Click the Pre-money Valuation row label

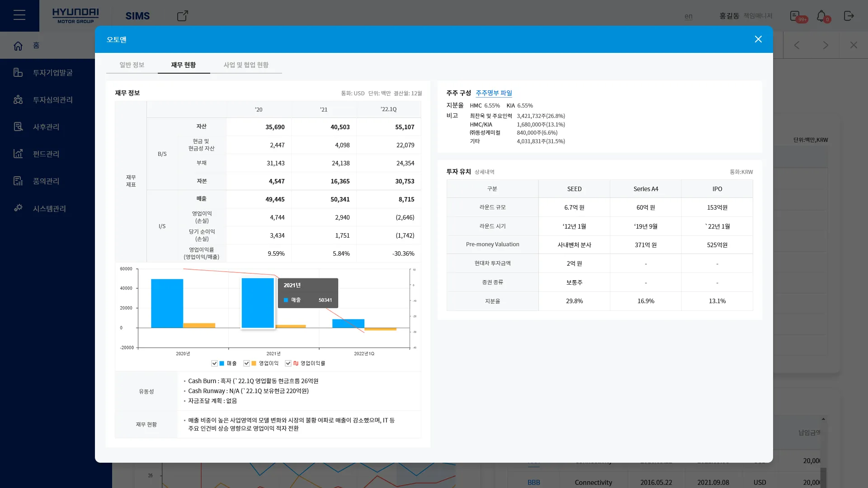click(x=493, y=244)
